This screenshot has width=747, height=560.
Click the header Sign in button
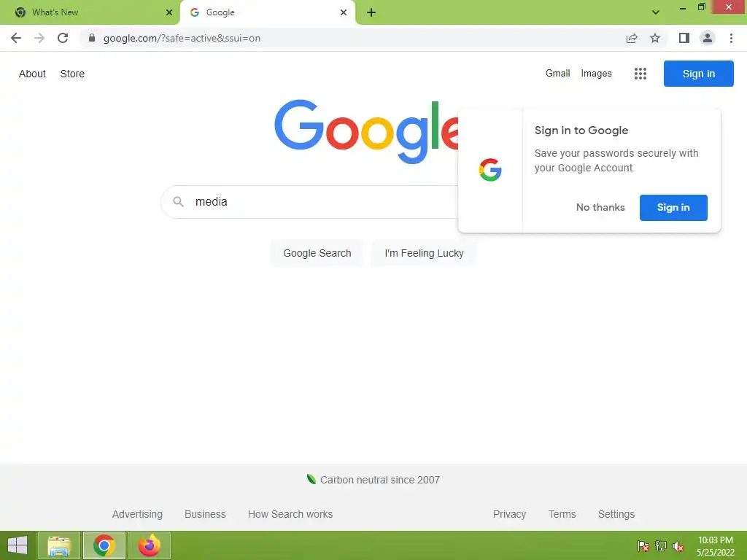698,74
